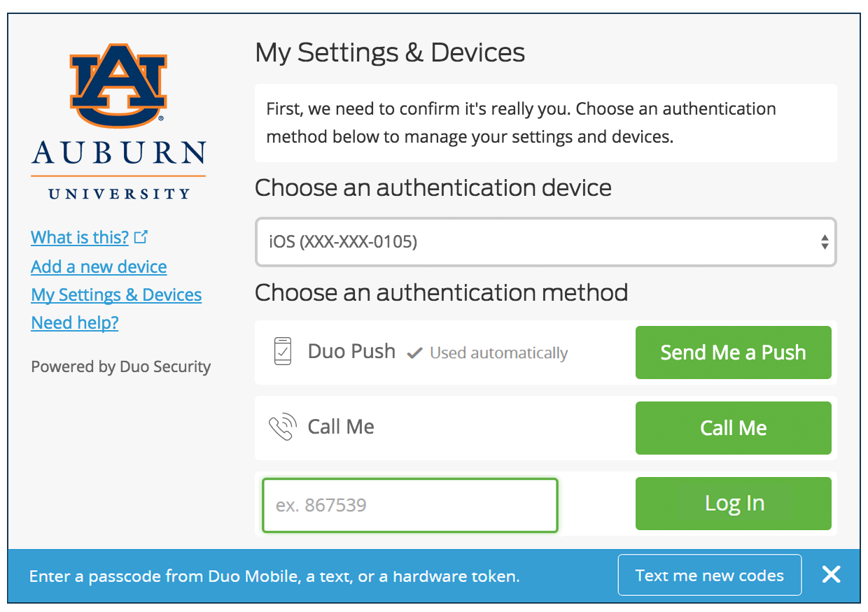Close the blue passcode notification bar
Screen dimensions: 868x612
pyautogui.click(x=831, y=575)
